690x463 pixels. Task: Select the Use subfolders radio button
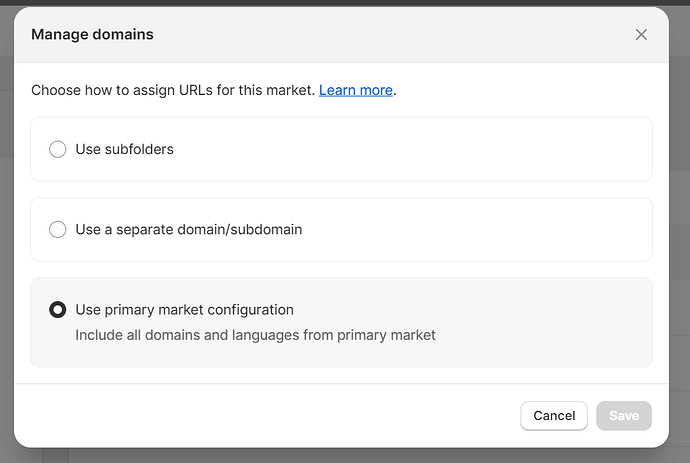58,149
